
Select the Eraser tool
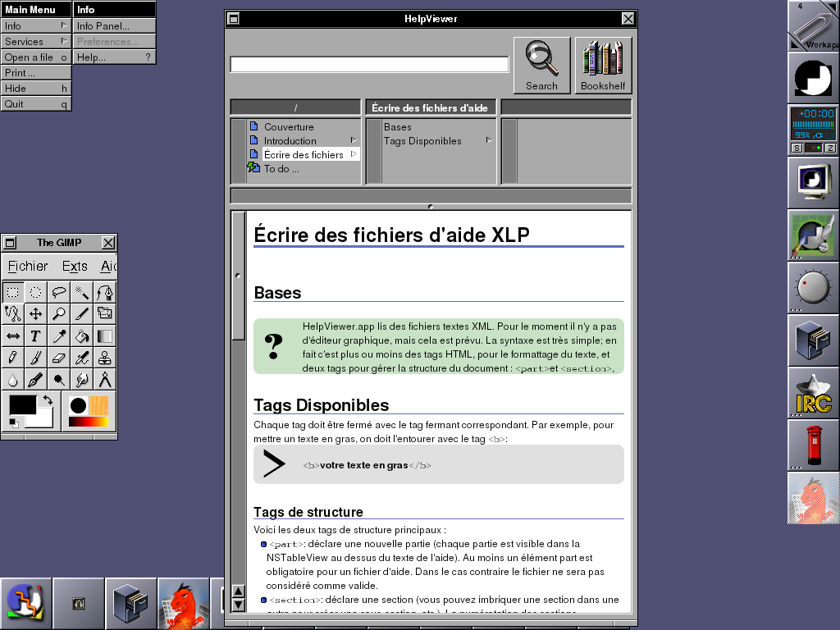coord(59,358)
